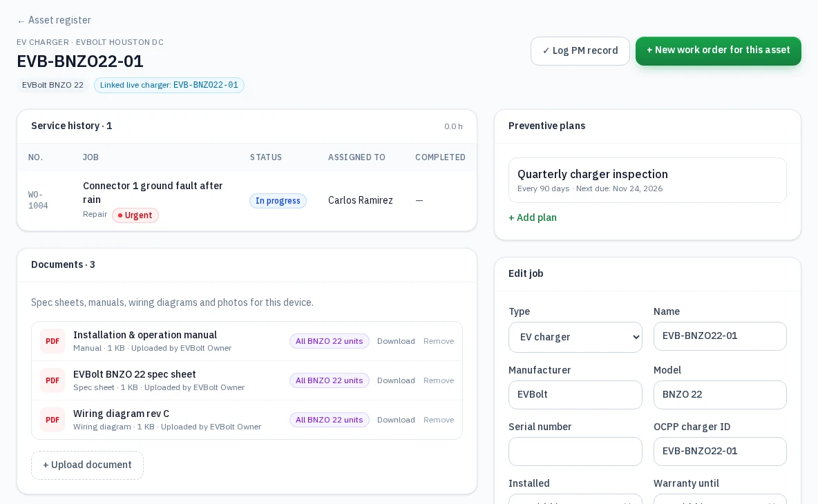
Task: Click PDF icon for Installation & operation manual
Action: click(53, 341)
